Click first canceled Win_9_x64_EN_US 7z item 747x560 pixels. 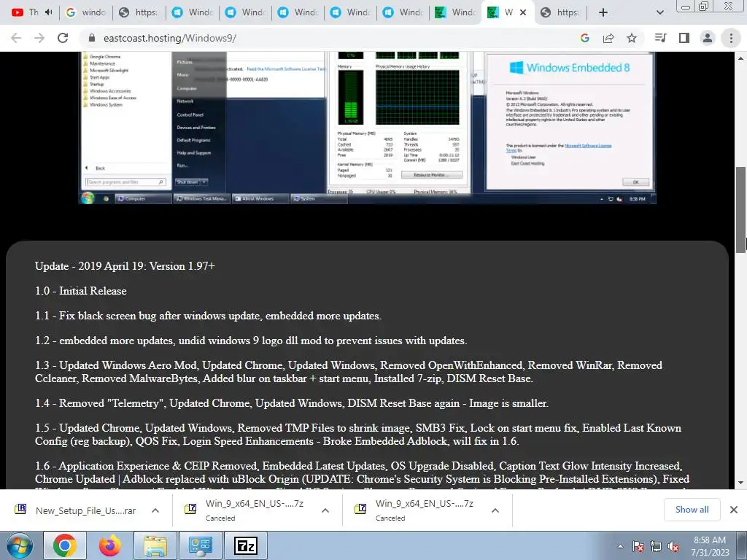(244, 510)
